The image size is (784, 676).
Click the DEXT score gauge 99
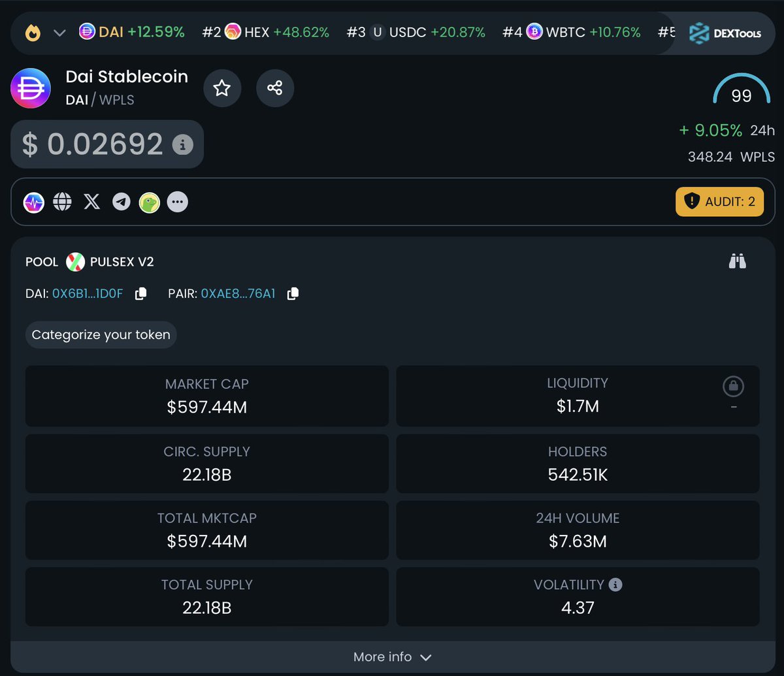coord(742,90)
